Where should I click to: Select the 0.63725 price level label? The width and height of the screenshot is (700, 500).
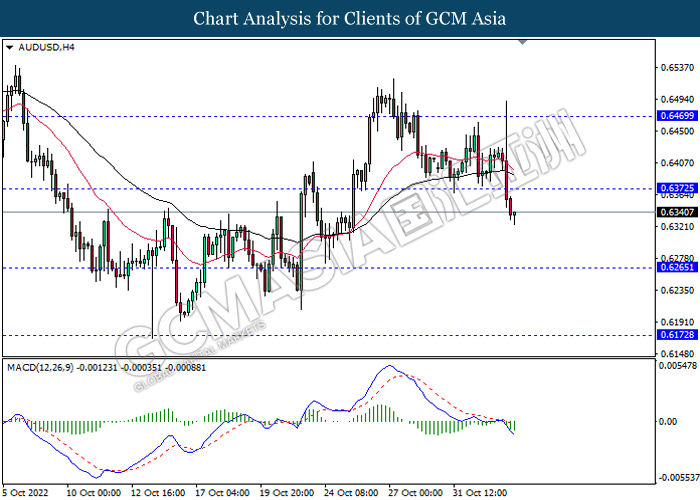click(677, 188)
